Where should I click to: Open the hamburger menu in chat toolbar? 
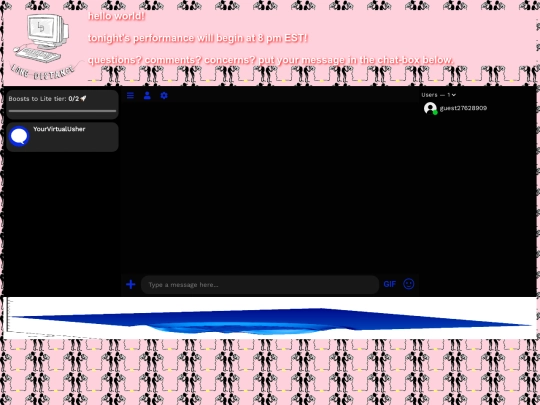click(130, 95)
